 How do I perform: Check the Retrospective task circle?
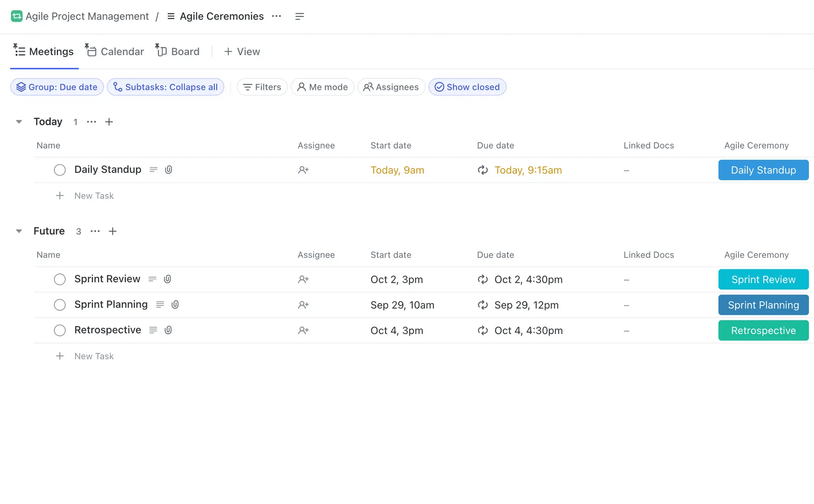point(59,330)
